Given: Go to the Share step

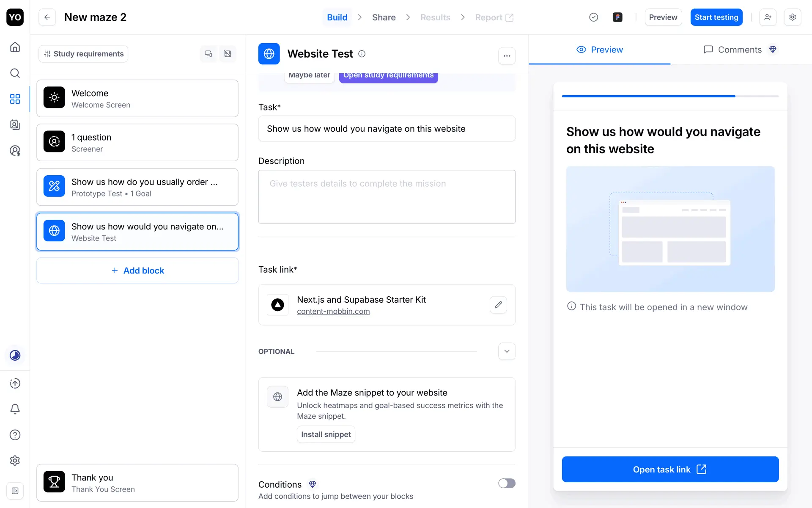Looking at the screenshot, I should pos(384,17).
